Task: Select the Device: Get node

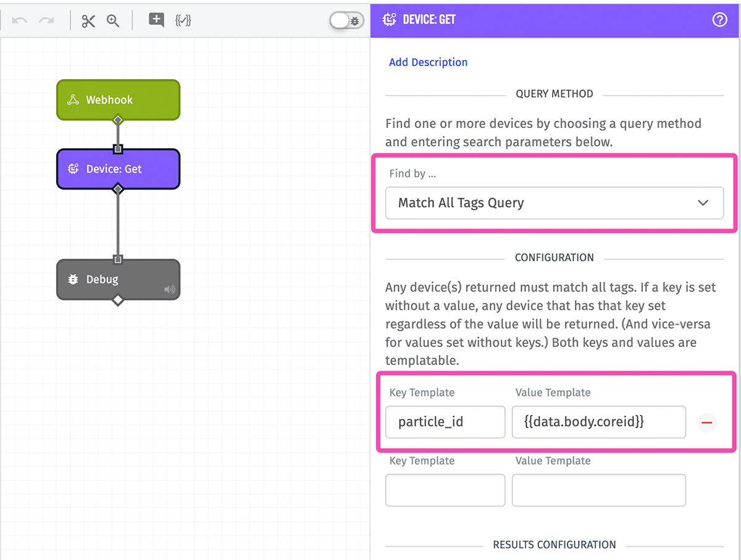Action: point(118,169)
